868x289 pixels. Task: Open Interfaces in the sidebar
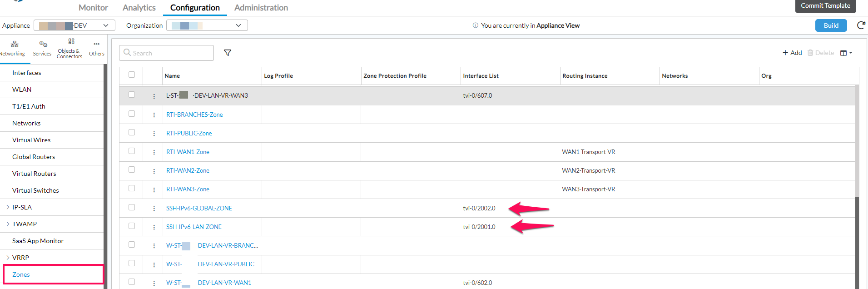click(27, 73)
